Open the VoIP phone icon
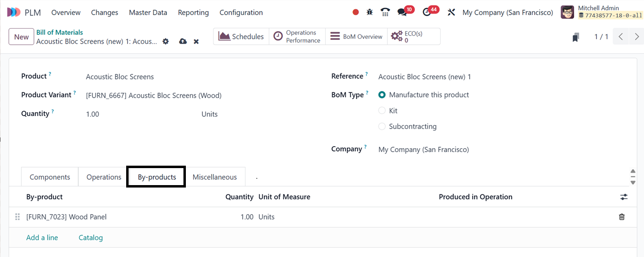Image resolution: width=644 pixels, height=257 pixels. pyautogui.click(x=385, y=12)
